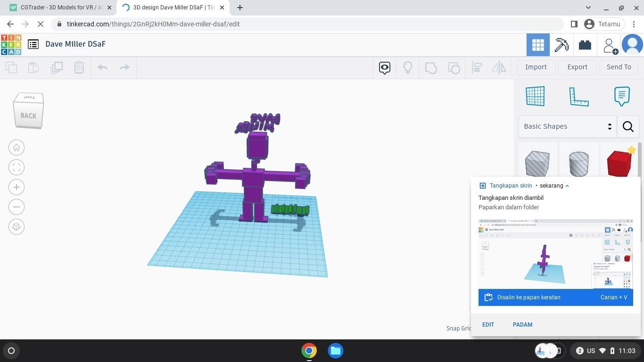
Task: Open a new browser tab
Action: [x=240, y=8]
